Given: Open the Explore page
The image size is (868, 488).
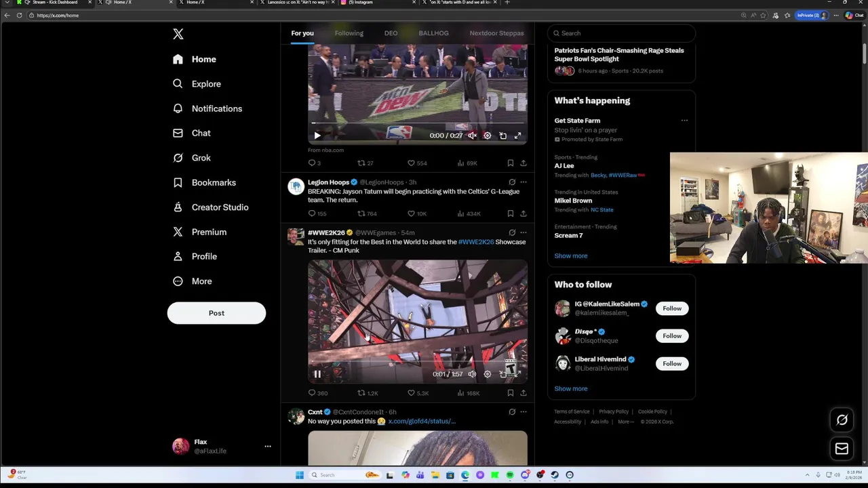Looking at the screenshot, I should [x=197, y=84].
